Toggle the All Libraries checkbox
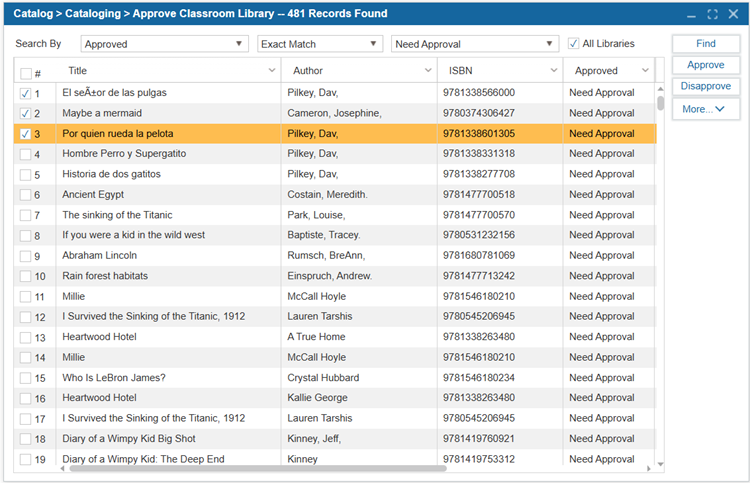 coord(573,44)
